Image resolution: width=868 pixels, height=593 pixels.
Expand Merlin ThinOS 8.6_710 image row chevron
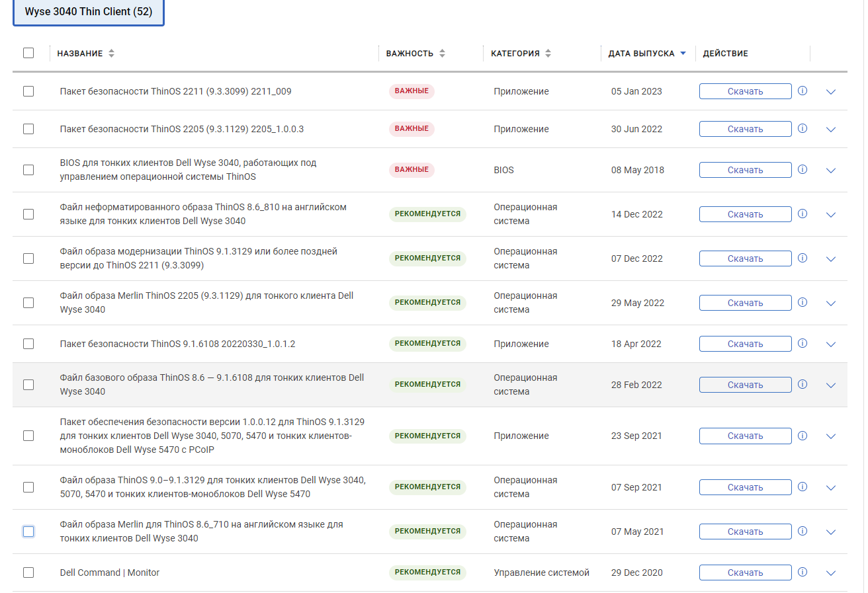click(x=832, y=532)
